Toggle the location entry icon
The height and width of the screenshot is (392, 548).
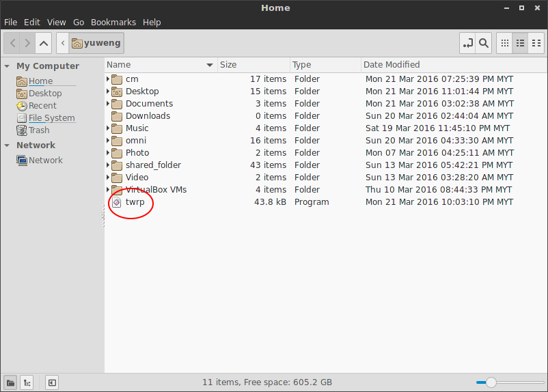467,43
